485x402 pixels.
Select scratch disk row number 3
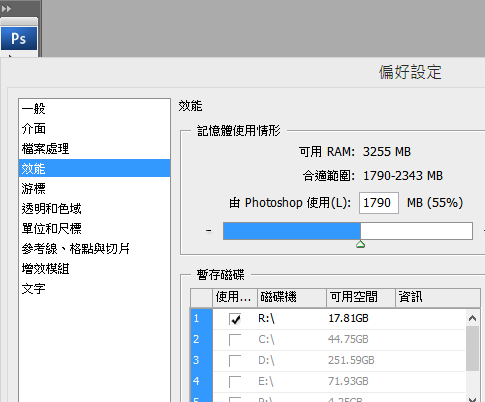point(201,361)
